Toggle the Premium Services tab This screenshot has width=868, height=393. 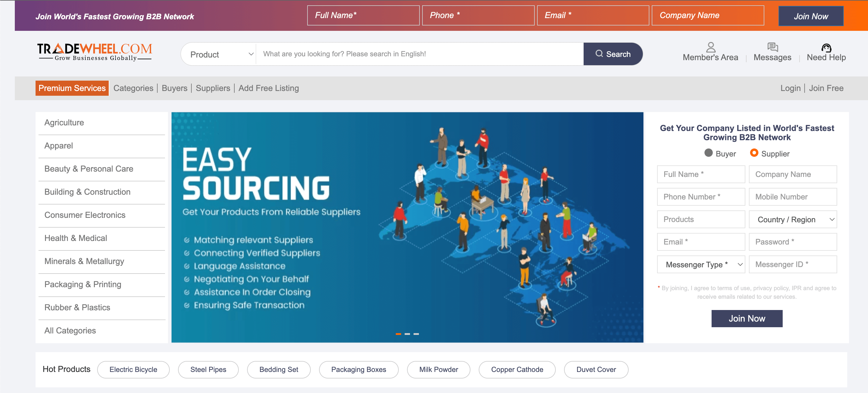tap(71, 88)
